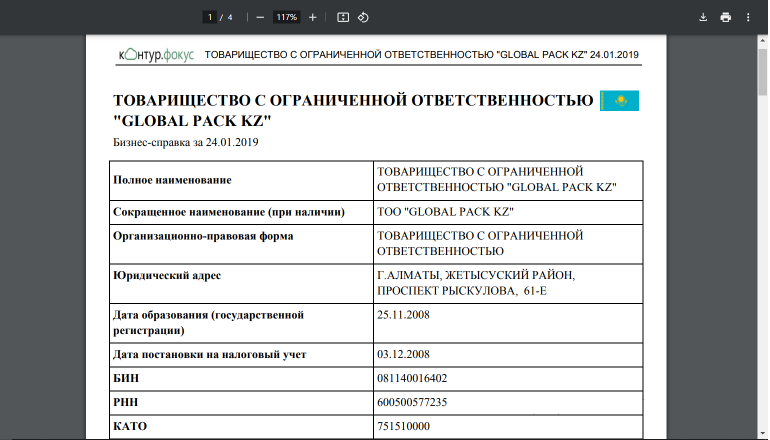Click the Контур.Фокус logo
Screen dimensions: 770x440
pos(156,55)
